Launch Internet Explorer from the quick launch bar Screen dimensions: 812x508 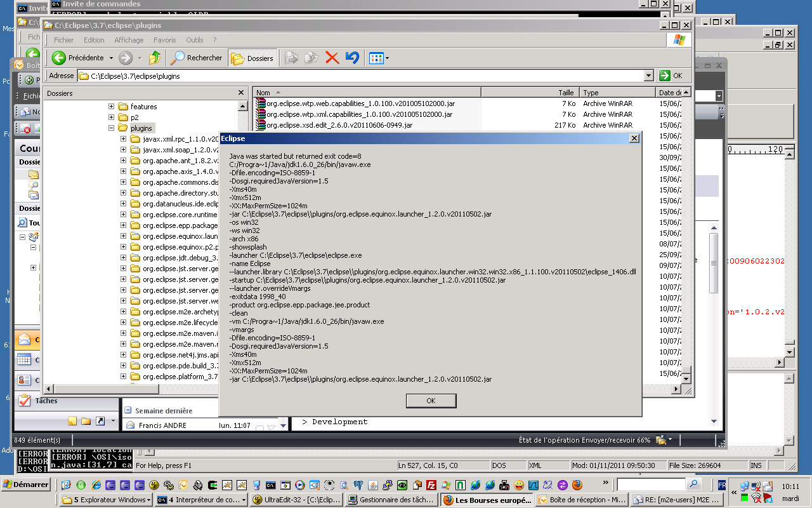coord(96,485)
